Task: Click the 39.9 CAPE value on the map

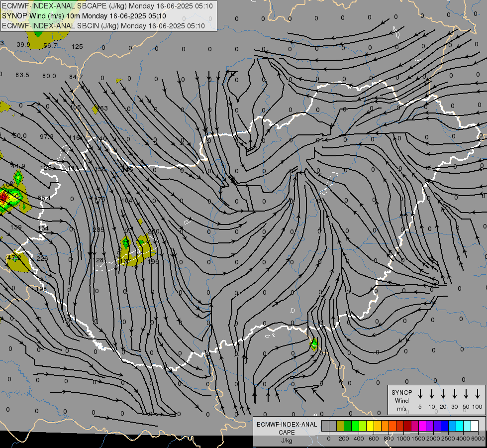Action: pos(23,45)
